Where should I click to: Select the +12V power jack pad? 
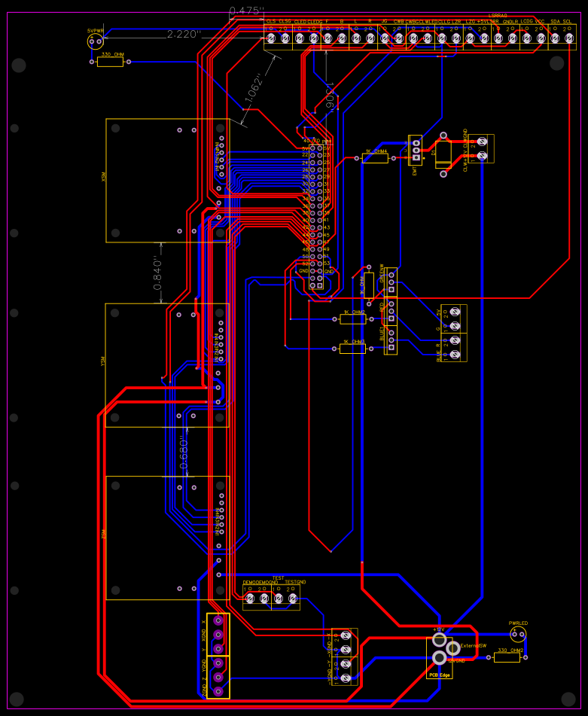click(x=439, y=640)
